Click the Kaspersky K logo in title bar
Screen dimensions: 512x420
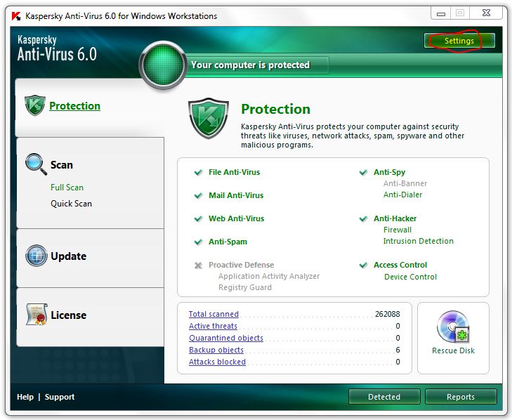point(15,16)
